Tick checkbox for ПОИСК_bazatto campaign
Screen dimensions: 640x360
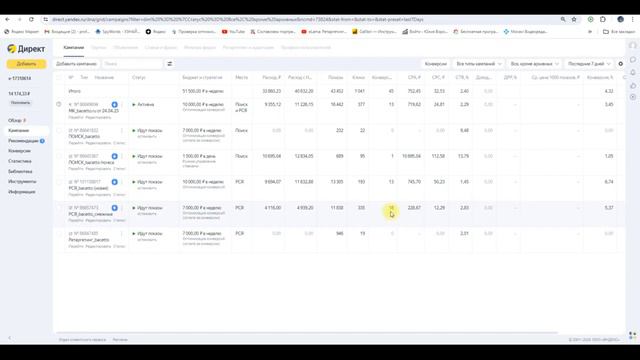tap(59, 131)
